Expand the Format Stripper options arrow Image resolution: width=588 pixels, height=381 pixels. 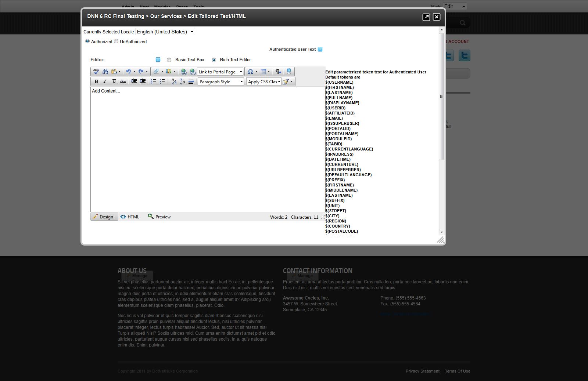point(291,81)
